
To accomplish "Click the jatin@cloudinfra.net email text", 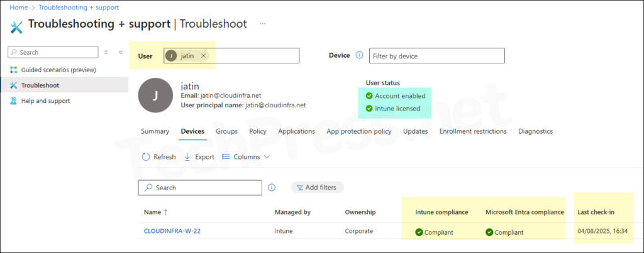I will (231, 95).
